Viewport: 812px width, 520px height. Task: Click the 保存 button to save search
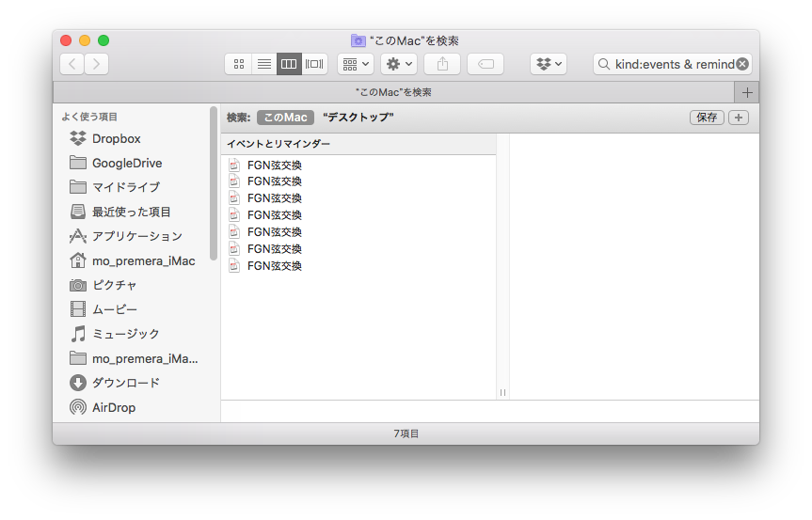[x=707, y=118]
